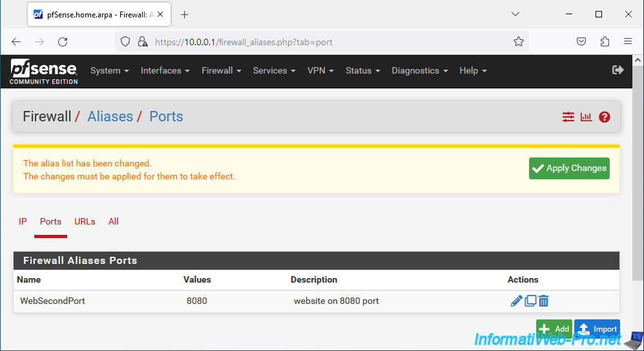
Task: Open the status chart icon
Action: point(586,117)
